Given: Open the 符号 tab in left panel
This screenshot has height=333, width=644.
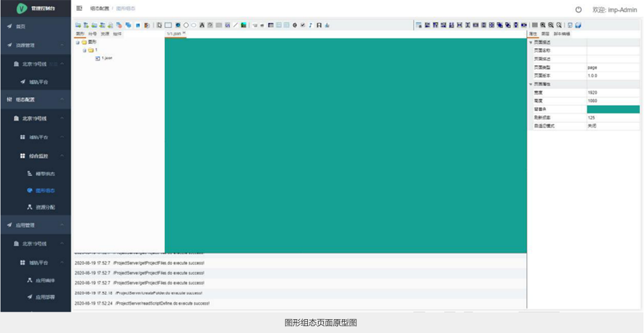Looking at the screenshot, I should (92, 34).
